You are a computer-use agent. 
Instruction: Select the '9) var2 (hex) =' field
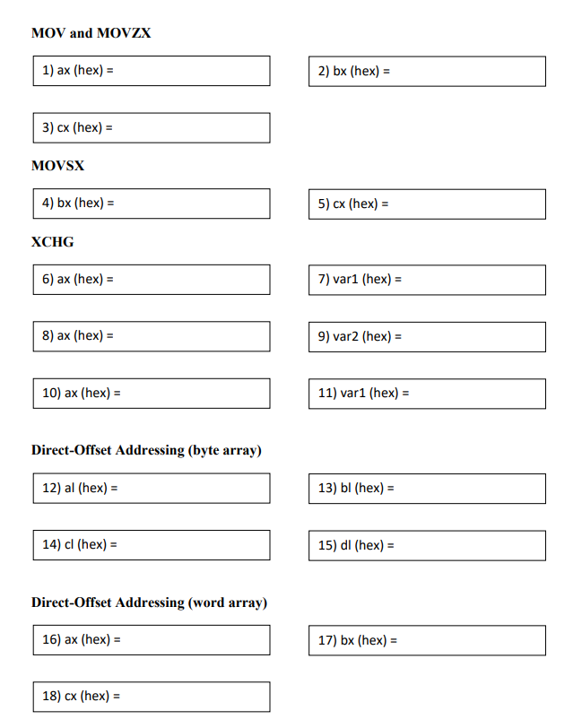(x=428, y=337)
